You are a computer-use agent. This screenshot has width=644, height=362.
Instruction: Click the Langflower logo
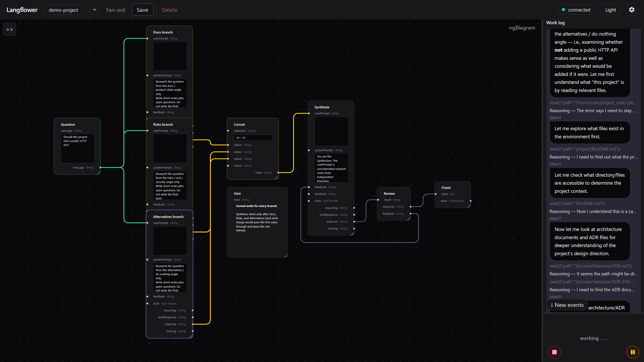pyautogui.click(x=22, y=10)
